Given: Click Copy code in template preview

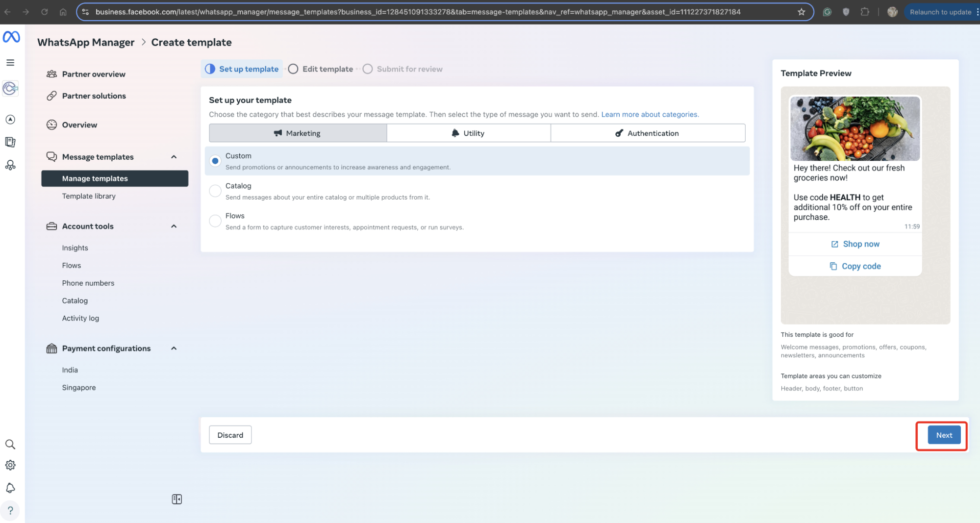Looking at the screenshot, I should point(855,266).
